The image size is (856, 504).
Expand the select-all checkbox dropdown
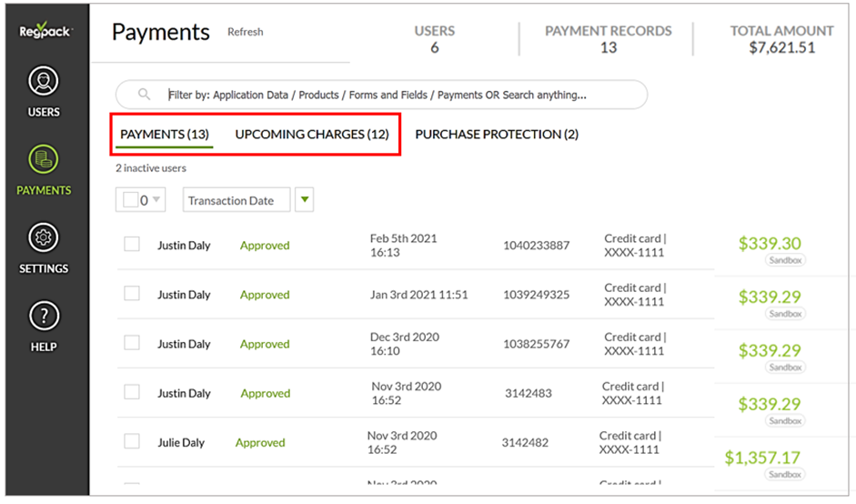click(x=156, y=200)
